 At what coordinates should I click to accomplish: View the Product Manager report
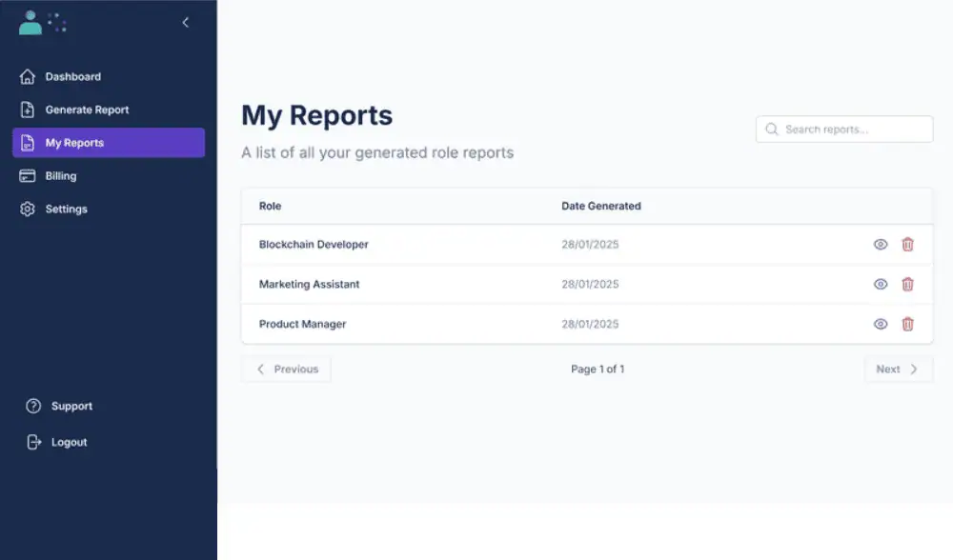(x=881, y=324)
